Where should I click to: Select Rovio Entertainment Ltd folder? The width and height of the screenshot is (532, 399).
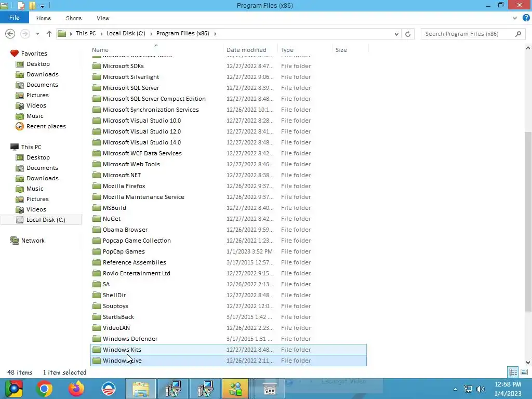coord(229,273)
